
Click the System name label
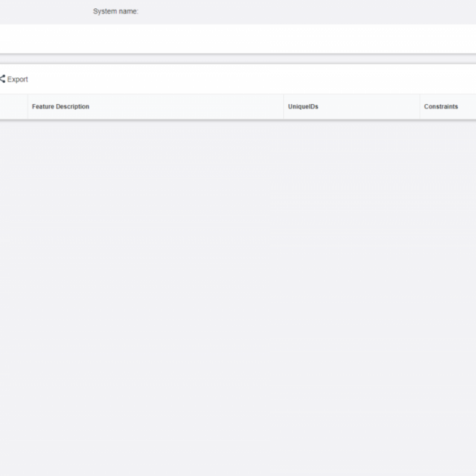pyautogui.click(x=116, y=11)
